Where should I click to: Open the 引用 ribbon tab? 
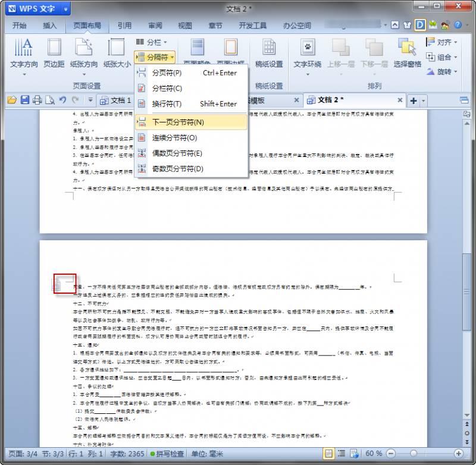(x=124, y=26)
